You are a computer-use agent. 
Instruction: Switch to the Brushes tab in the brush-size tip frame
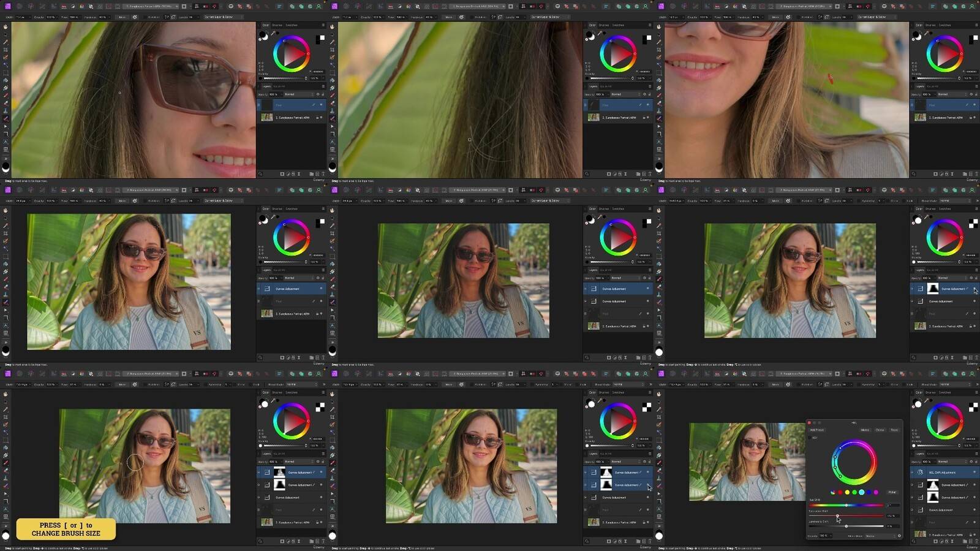[x=277, y=392]
